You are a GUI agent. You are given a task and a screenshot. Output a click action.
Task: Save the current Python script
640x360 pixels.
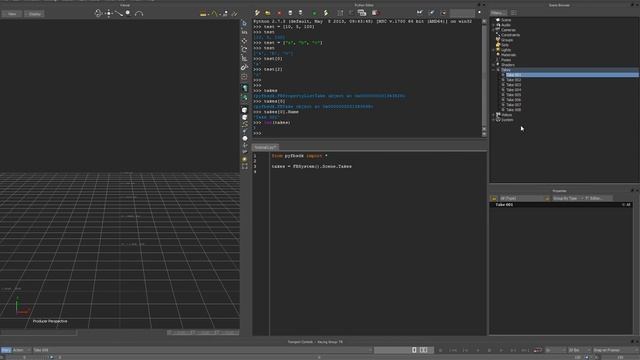coord(290,13)
